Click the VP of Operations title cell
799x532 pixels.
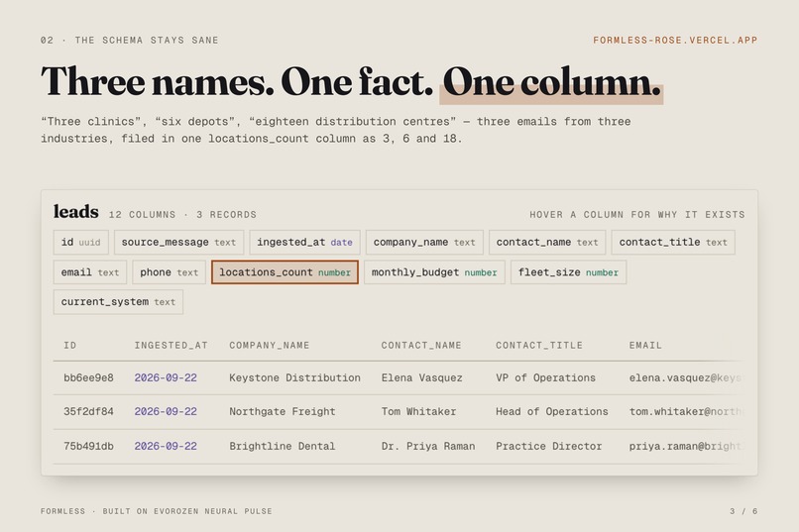tap(546, 378)
